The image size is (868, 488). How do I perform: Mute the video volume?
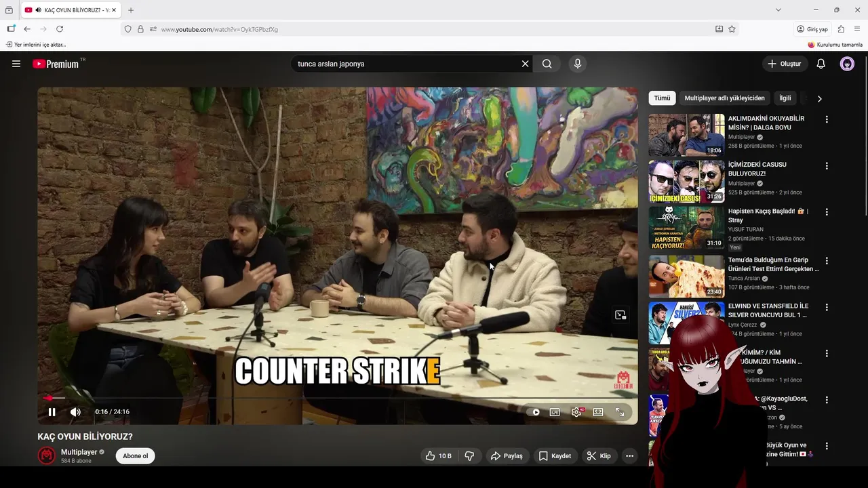tap(75, 412)
